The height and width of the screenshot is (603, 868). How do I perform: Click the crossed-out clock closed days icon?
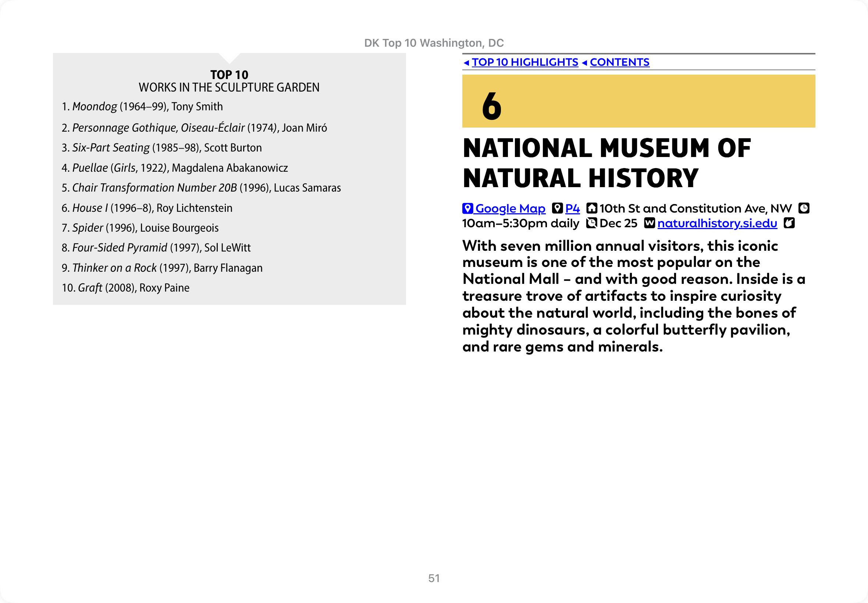point(591,223)
